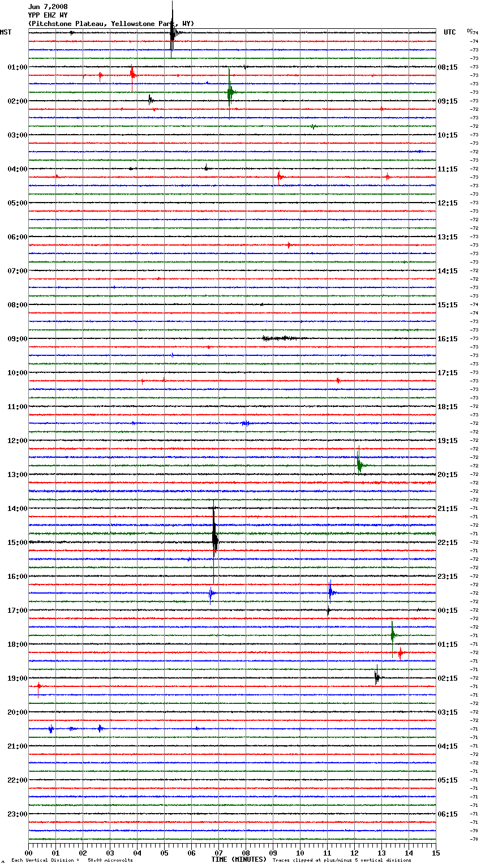Click the Traces clipped at plus/minus footnote
Image resolution: width=481 pixels, height=868 pixels.
point(342,860)
